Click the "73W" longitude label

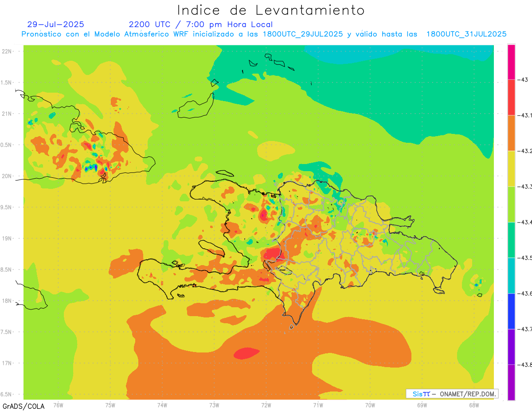coord(214,405)
